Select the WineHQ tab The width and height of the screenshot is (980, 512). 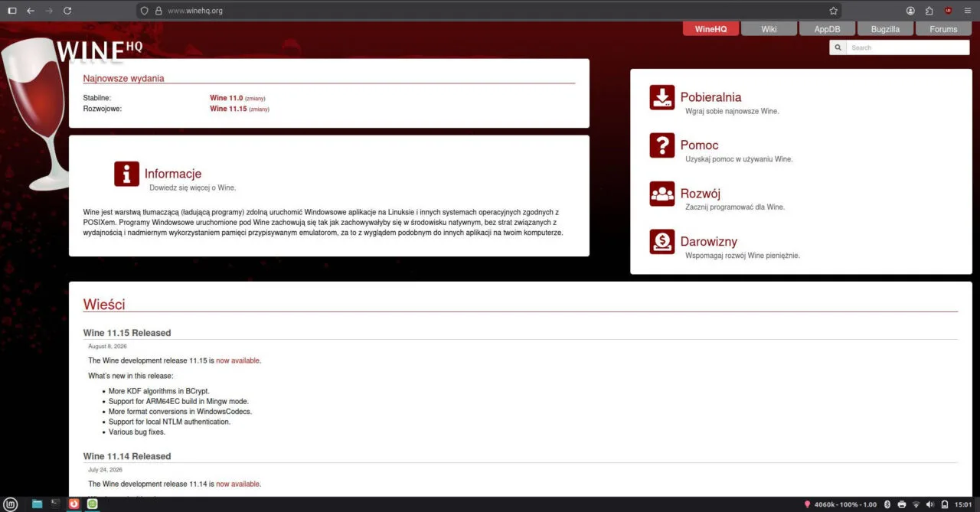tap(710, 29)
